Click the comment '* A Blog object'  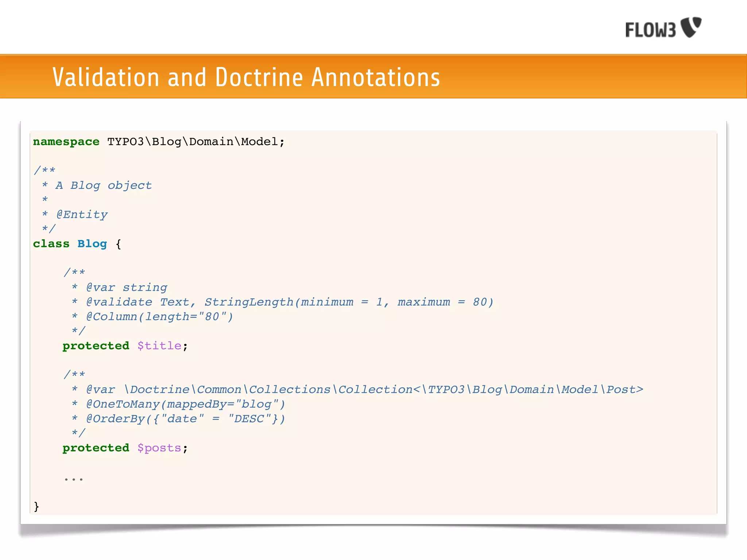[97, 185]
